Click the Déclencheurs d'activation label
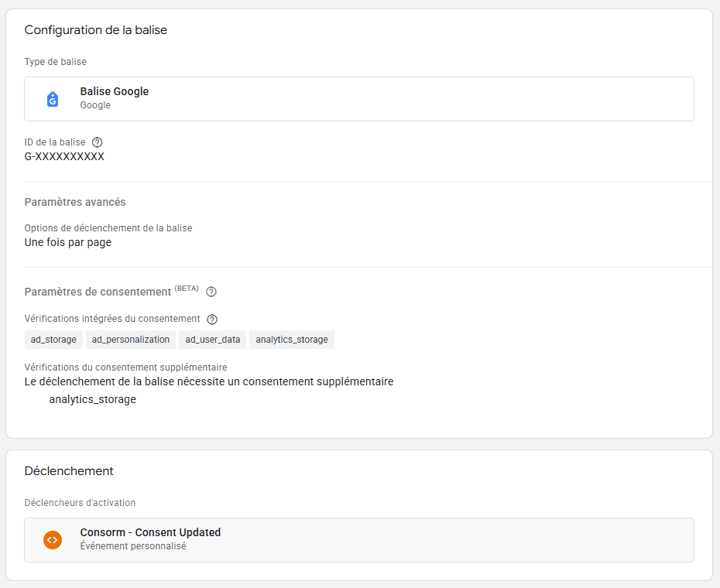 point(80,503)
